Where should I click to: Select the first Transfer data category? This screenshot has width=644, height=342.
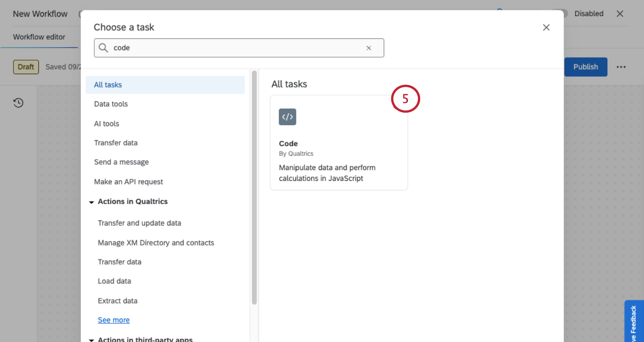click(x=116, y=143)
